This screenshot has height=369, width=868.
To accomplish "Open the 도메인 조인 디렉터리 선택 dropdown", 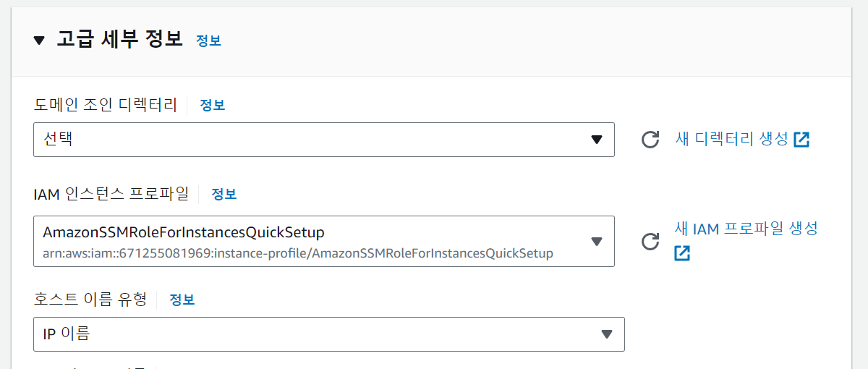I will tap(324, 140).
